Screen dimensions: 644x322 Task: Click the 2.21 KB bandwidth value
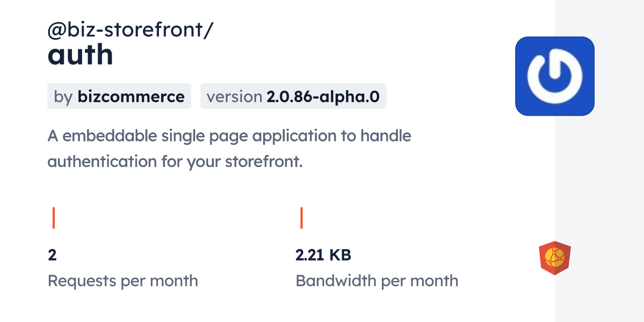click(x=323, y=255)
